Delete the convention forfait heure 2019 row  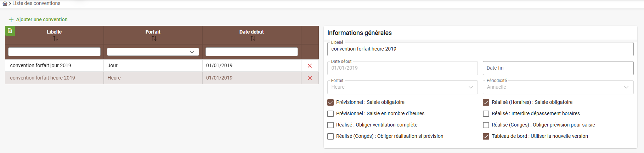[310, 78]
